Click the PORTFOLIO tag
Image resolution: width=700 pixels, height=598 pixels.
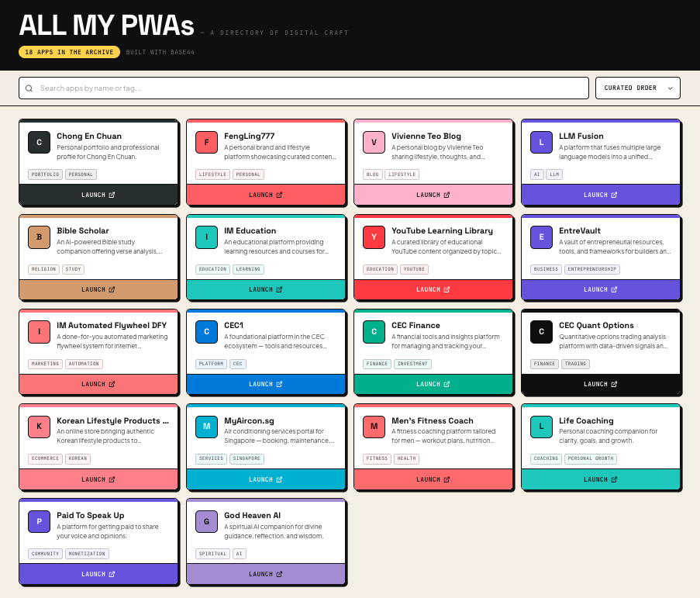pos(45,175)
